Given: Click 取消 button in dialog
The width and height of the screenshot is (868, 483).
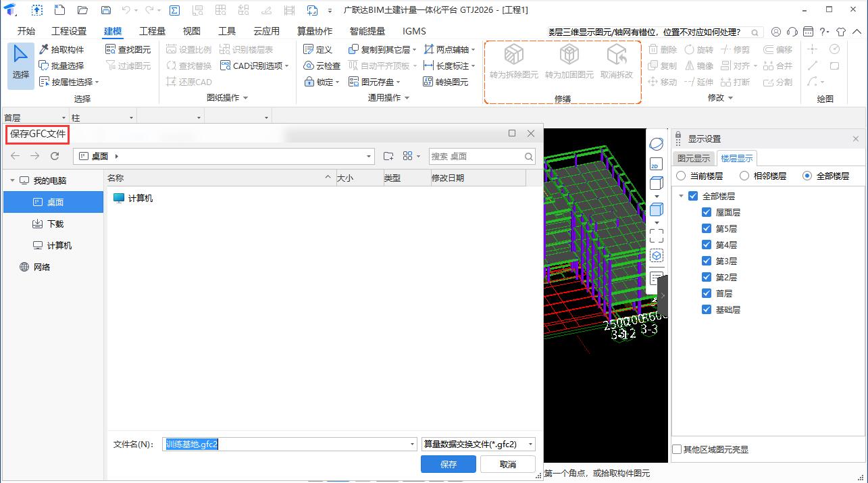Looking at the screenshot, I should click(x=508, y=464).
